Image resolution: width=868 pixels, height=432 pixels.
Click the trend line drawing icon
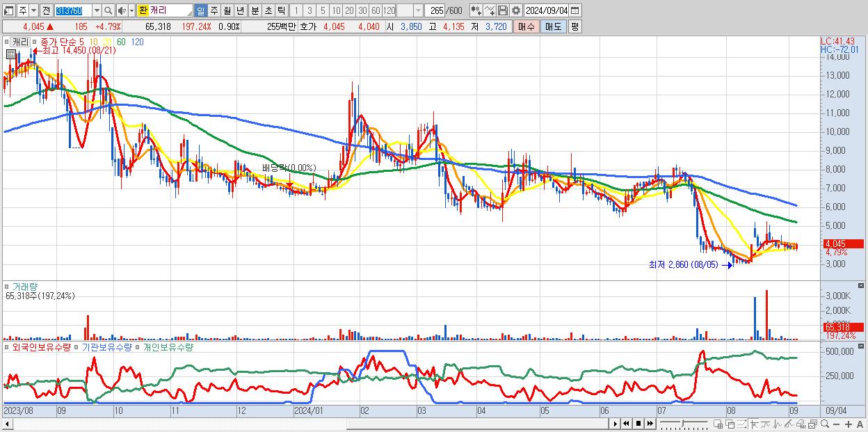(766, 424)
